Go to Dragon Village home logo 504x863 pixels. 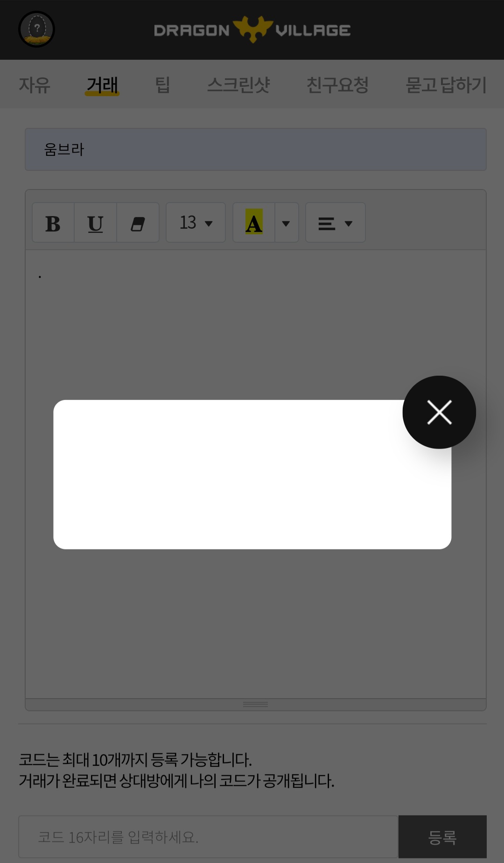(252, 30)
